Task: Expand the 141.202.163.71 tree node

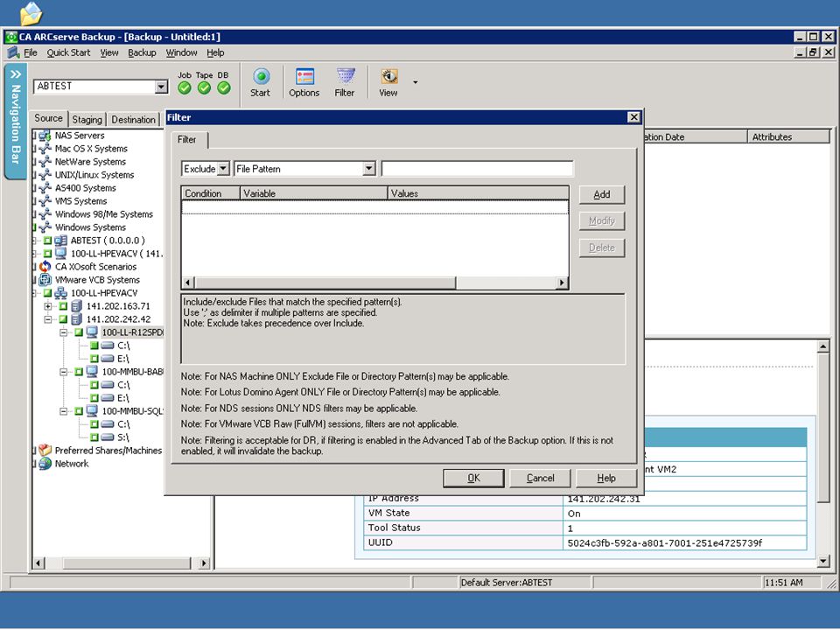Action: 47,306
